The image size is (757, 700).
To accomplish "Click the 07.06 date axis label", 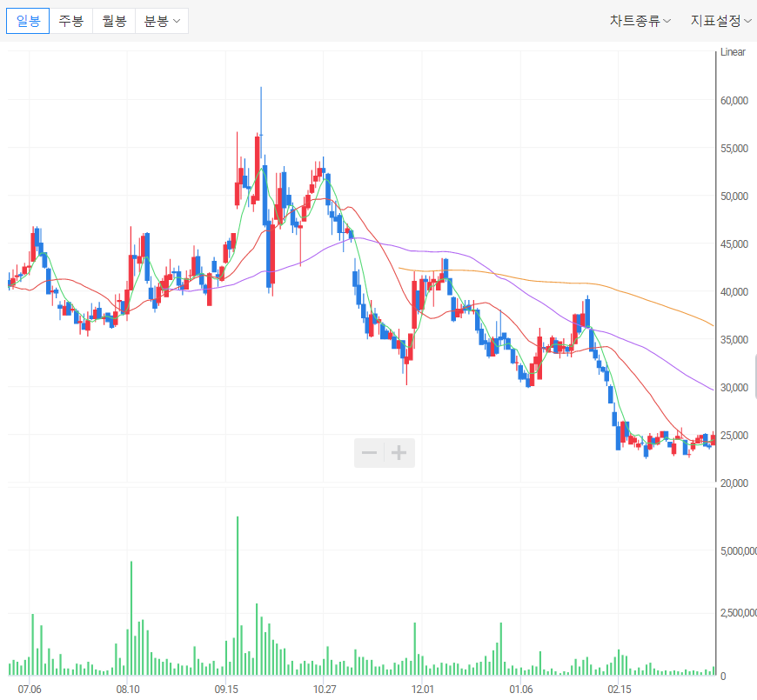I will (x=30, y=689).
